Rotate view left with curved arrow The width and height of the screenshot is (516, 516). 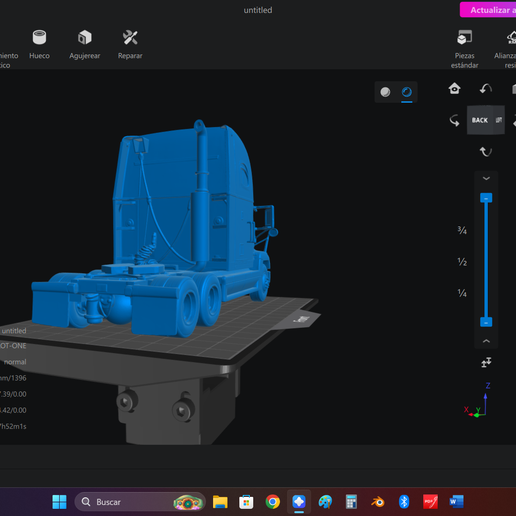point(454,120)
